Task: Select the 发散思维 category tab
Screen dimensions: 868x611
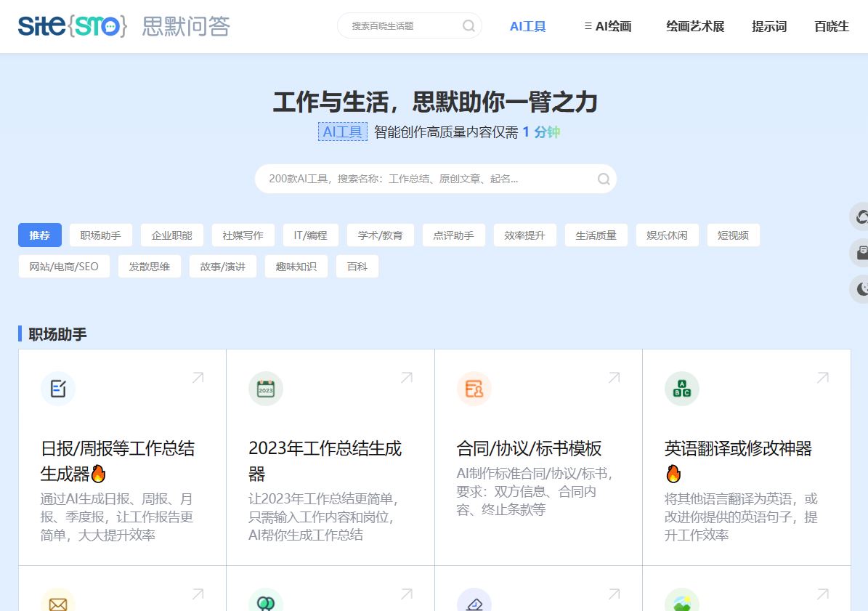Action: click(x=150, y=266)
